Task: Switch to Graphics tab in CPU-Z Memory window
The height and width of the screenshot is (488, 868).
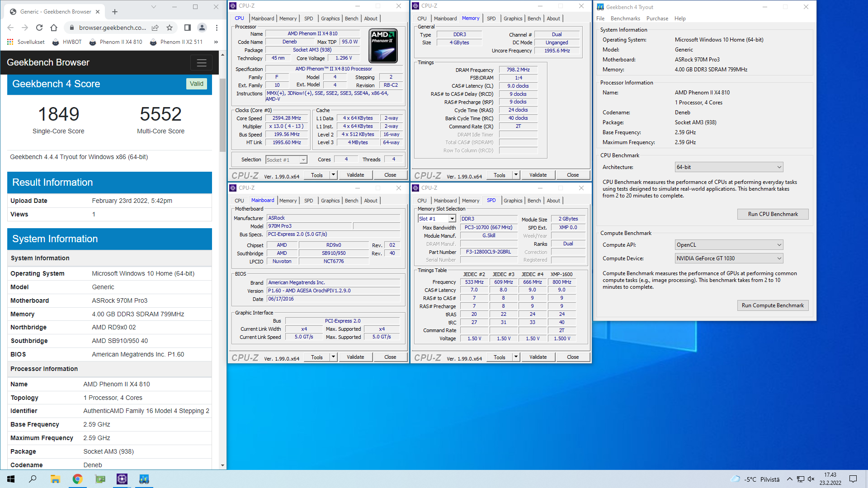Action: 513,19
